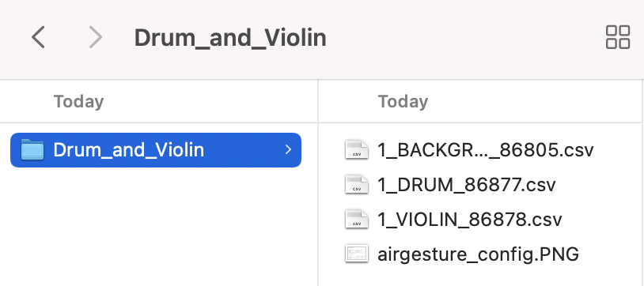Image resolution: width=644 pixels, height=286 pixels.
Task: Click the airgesture_config.PNG thumbnail icon
Action: tap(357, 254)
